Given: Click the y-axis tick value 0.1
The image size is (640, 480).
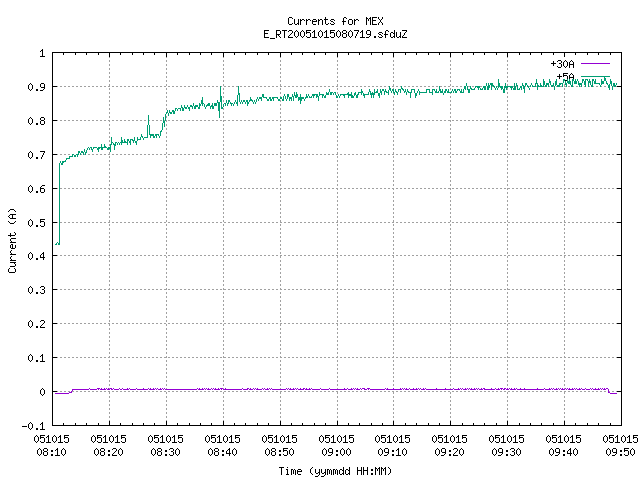Looking at the screenshot, I should point(36,358).
